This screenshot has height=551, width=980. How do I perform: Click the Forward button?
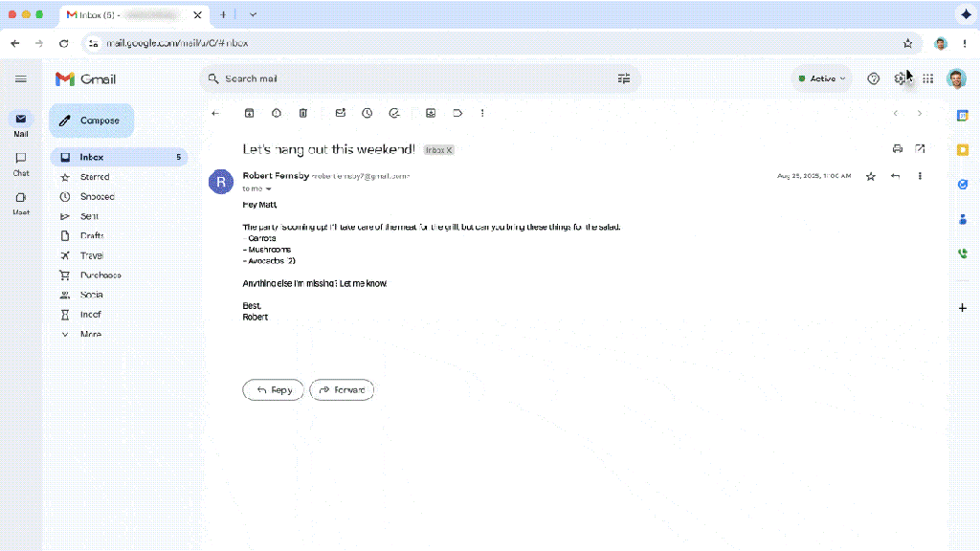[x=342, y=389]
